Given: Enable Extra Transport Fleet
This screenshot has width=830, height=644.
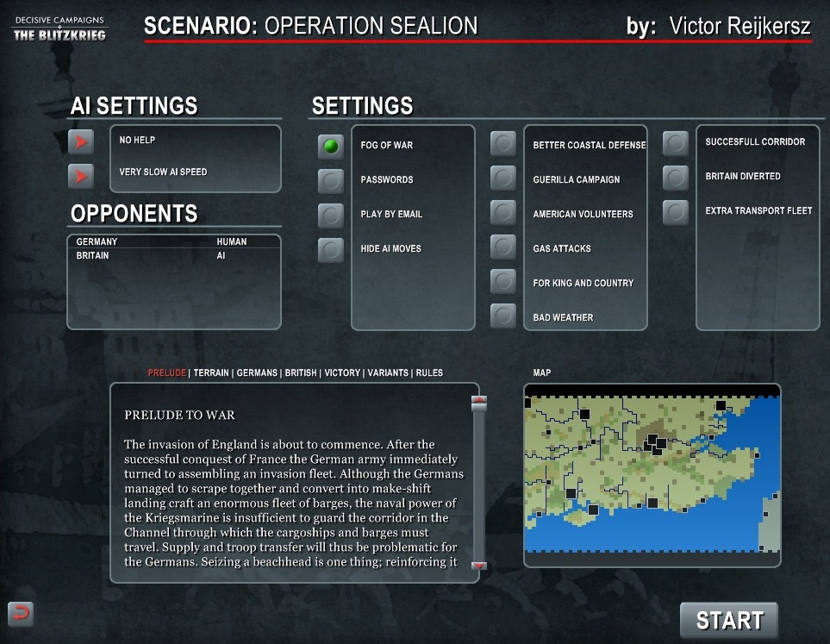Looking at the screenshot, I should 676,212.
